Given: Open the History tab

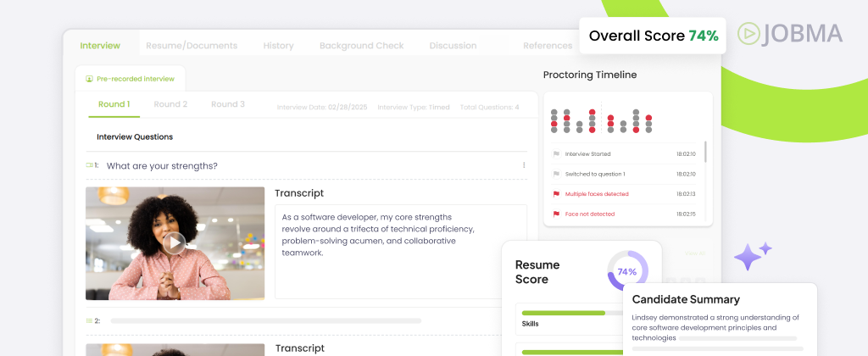Looking at the screenshot, I should 278,46.
